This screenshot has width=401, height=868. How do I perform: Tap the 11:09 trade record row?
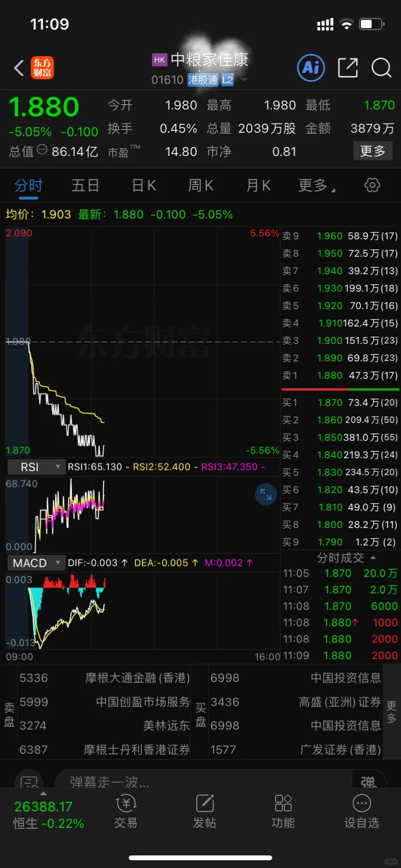pos(340,656)
